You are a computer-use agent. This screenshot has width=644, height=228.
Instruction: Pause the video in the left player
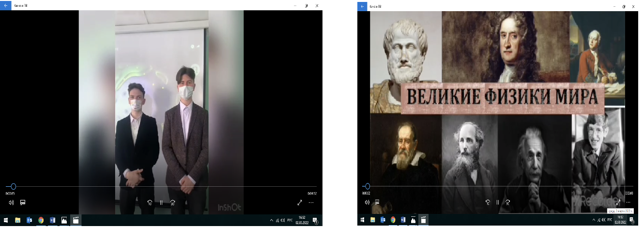tap(161, 203)
